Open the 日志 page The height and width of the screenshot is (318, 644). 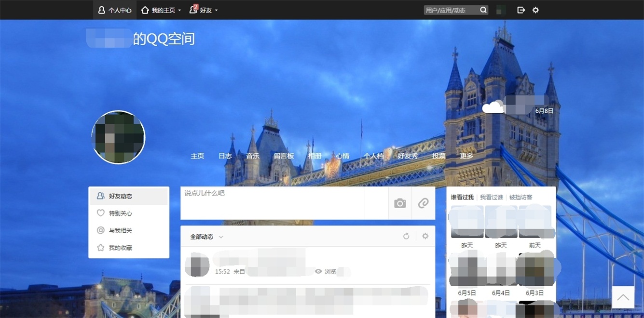[225, 156]
